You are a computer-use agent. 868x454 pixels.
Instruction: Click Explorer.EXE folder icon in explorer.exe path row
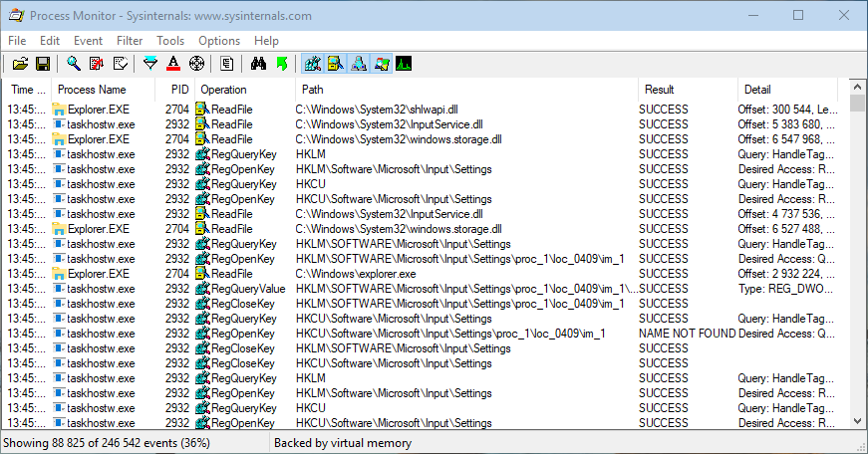pyautogui.click(x=59, y=274)
